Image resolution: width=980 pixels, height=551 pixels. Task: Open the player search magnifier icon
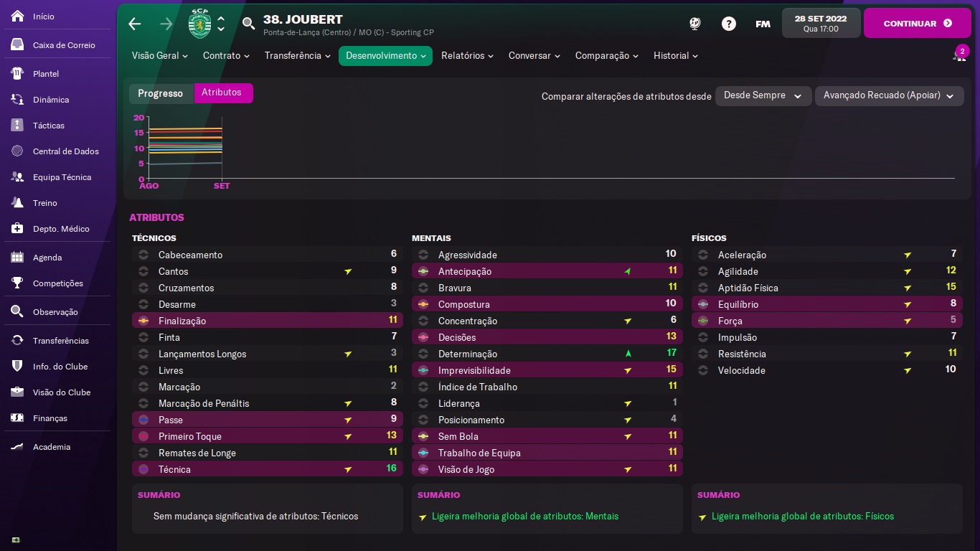point(248,24)
